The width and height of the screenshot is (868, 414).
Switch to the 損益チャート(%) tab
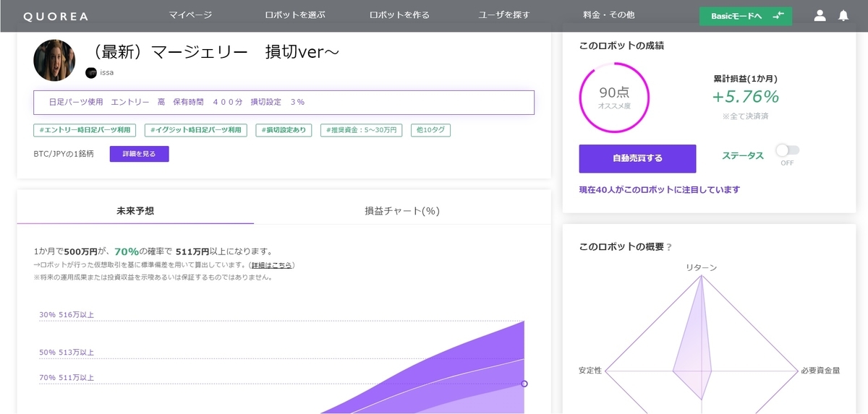(402, 211)
